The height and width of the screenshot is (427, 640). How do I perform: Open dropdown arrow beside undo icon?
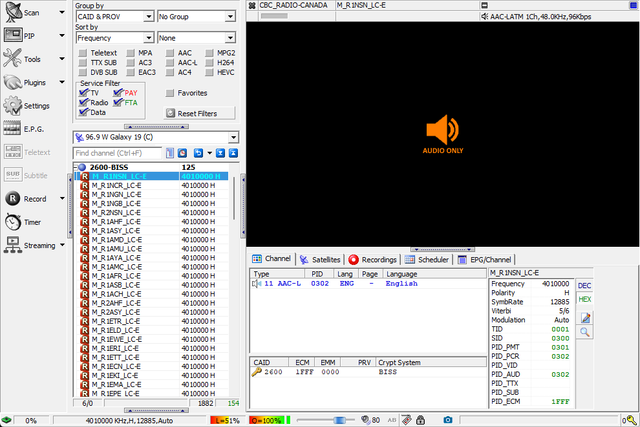[209, 153]
